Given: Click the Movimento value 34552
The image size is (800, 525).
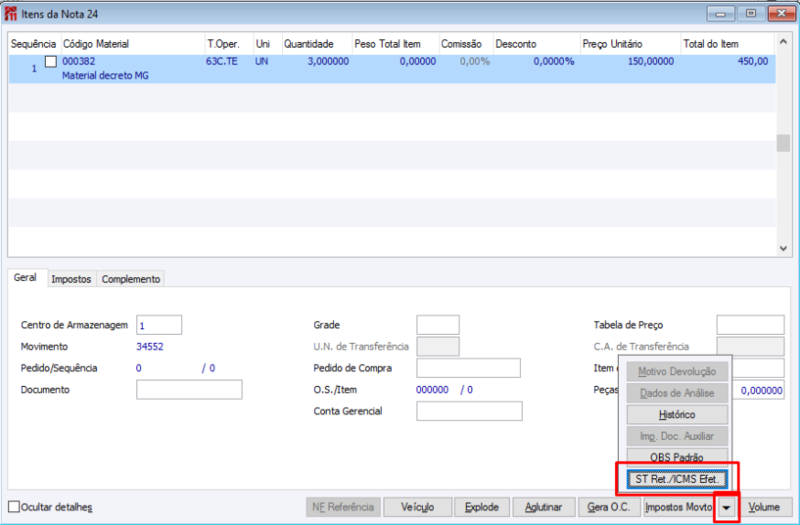Looking at the screenshot, I should pos(149,346).
